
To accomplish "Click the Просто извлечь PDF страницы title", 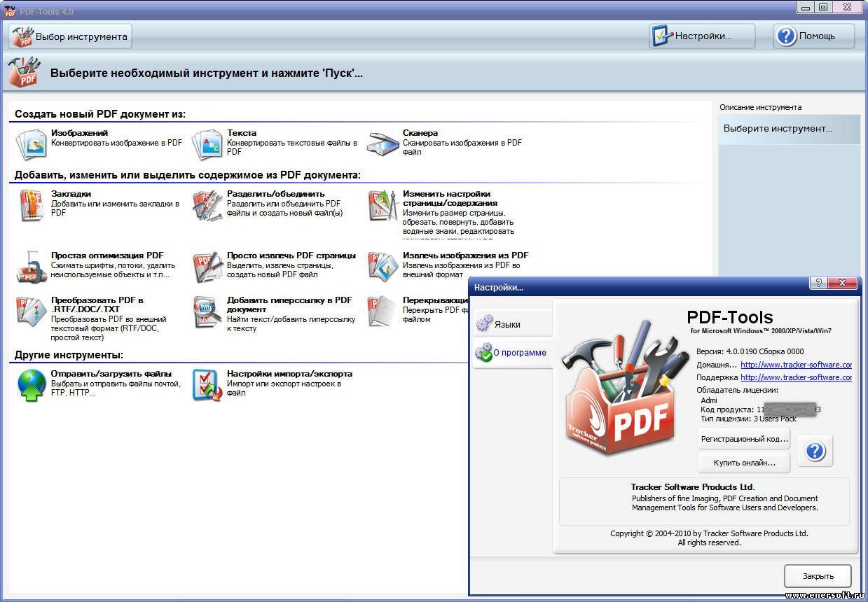I will click(291, 255).
